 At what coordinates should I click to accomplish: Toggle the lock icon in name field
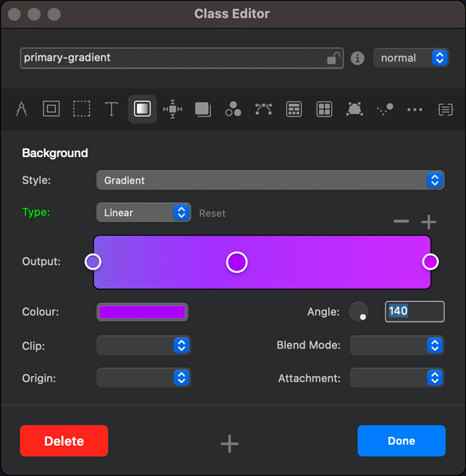click(x=333, y=59)
